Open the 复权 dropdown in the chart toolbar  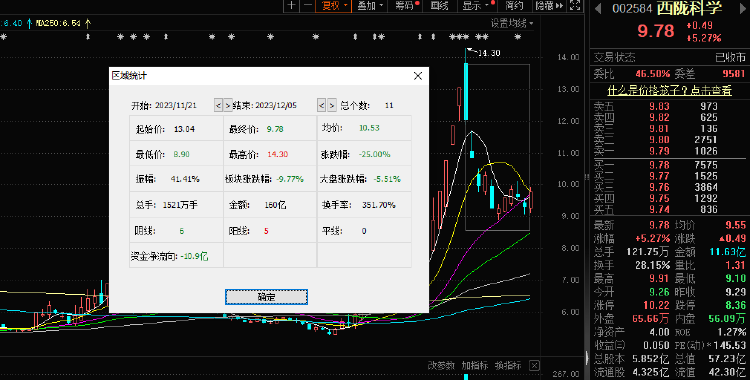334,6
